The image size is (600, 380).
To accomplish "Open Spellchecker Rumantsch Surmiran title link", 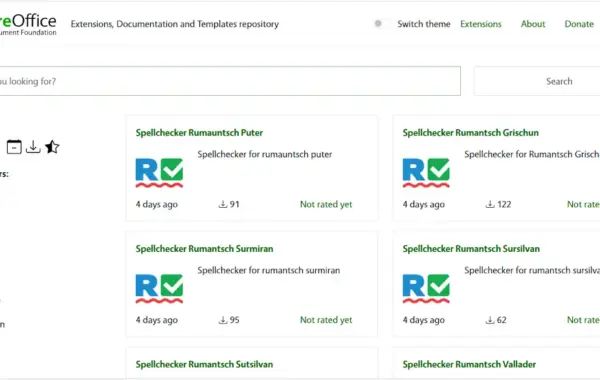I will [x=204, y=249].
